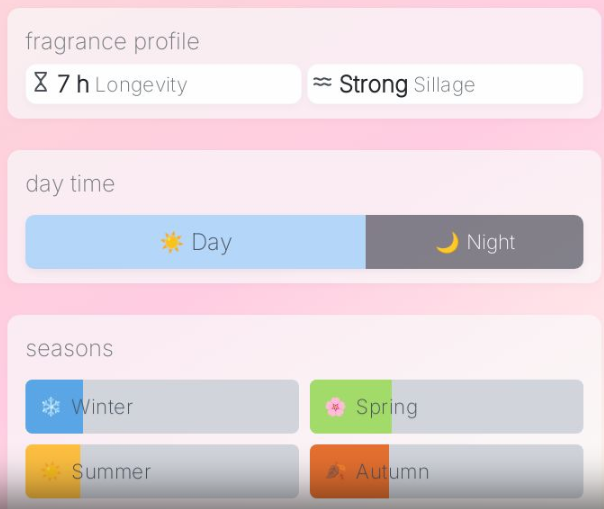This screenshot has height=509, width=604.
Task: Select the Autumn season bar
Action: click(446, 471)
